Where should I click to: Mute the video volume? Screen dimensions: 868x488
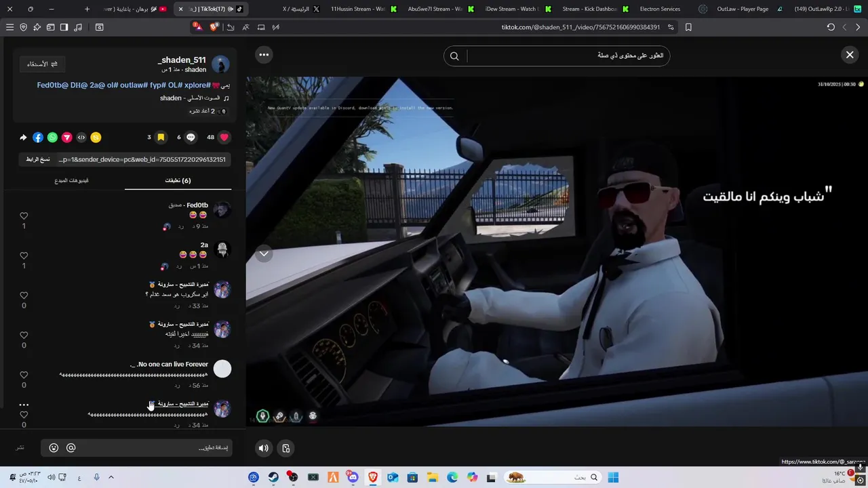click(264, 448)
